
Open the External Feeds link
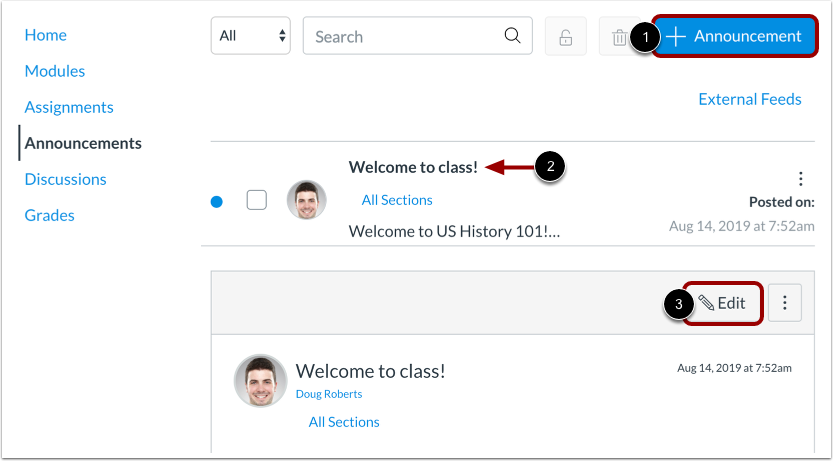click(750, 99)
